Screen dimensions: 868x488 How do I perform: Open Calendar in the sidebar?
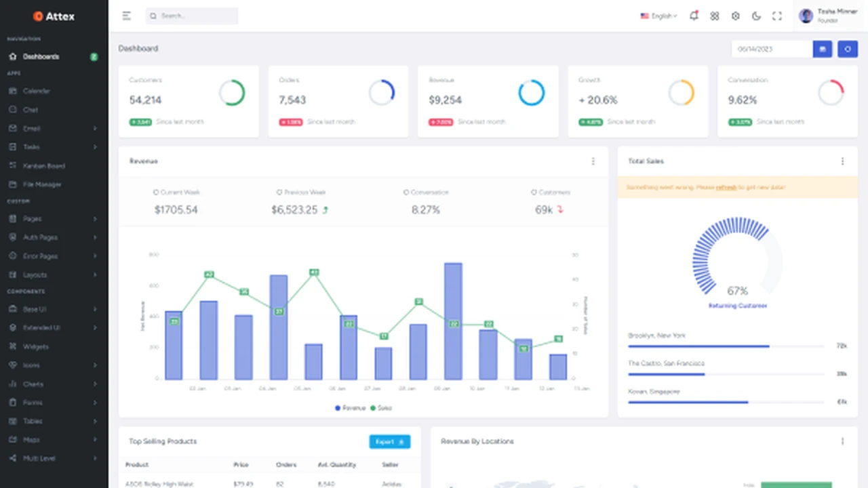pos(54,91)
